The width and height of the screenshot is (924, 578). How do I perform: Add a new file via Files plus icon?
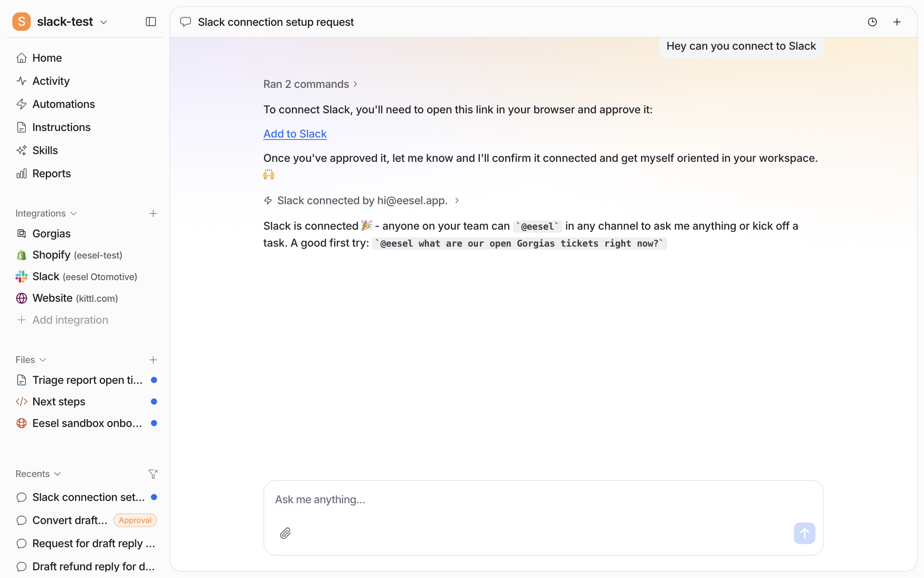pyautogui.click(x=153, y=360)
